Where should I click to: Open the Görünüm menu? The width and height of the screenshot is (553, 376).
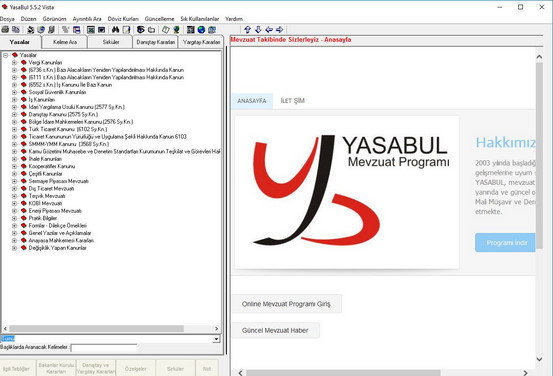coord(54,19)
